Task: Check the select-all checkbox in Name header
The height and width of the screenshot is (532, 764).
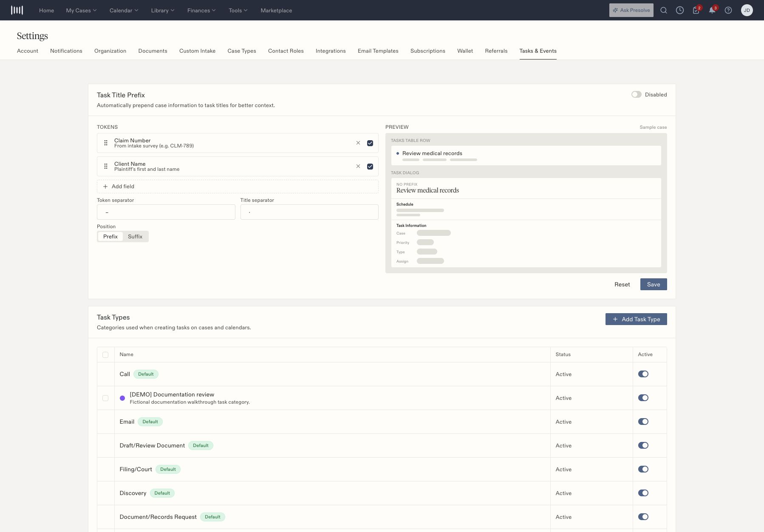Action: [x=105, y=355]
